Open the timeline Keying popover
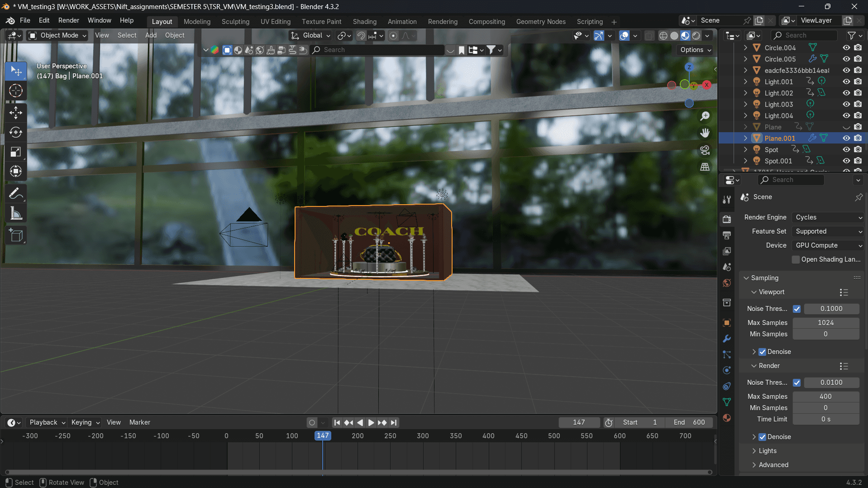868x488 pixels. point(85,422)
